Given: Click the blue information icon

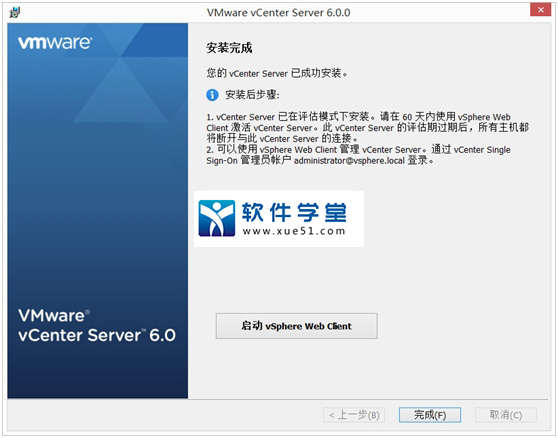Looking at the screenshot, I should pyautogui.click(x=212, y=95).
